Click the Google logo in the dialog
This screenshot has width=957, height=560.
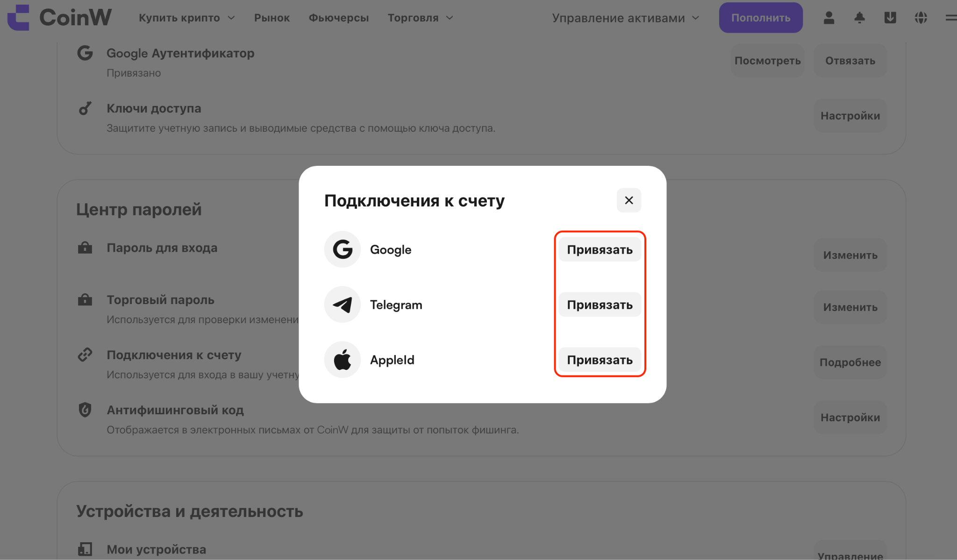click(343, 249)
